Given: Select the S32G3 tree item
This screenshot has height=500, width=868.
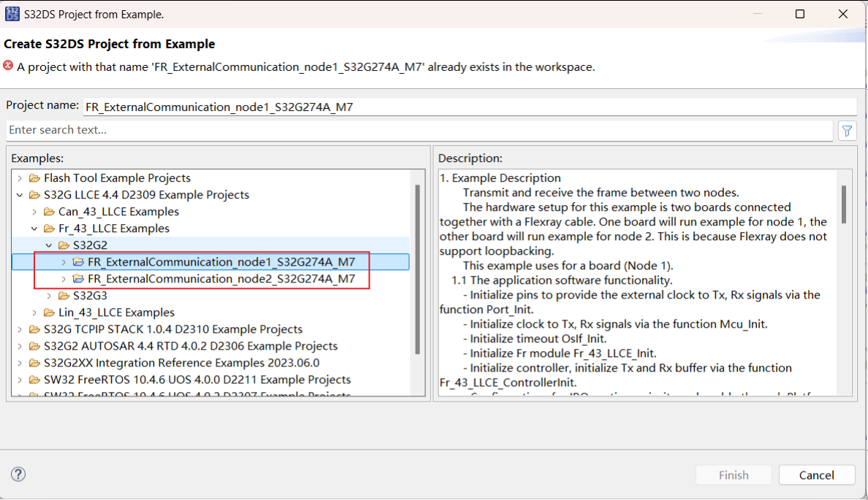Looking at the screenshot, I should pyautogui.click(x=90, y=296).
